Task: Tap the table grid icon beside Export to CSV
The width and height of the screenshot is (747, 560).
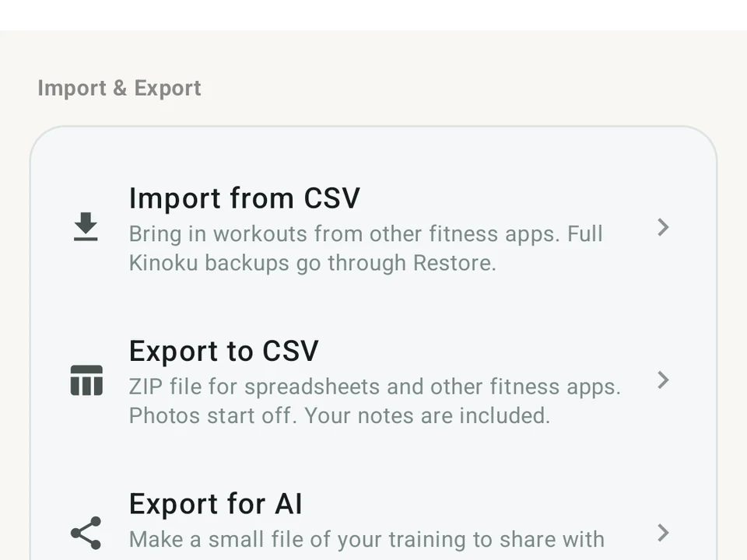Action: coord(86,380)
